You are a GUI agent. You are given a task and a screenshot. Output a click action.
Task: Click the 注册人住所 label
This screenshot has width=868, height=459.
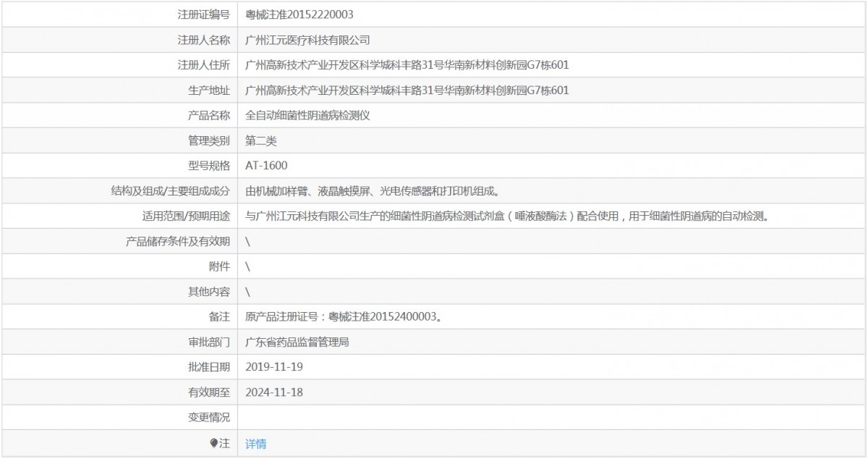click(x=204, y=65)
